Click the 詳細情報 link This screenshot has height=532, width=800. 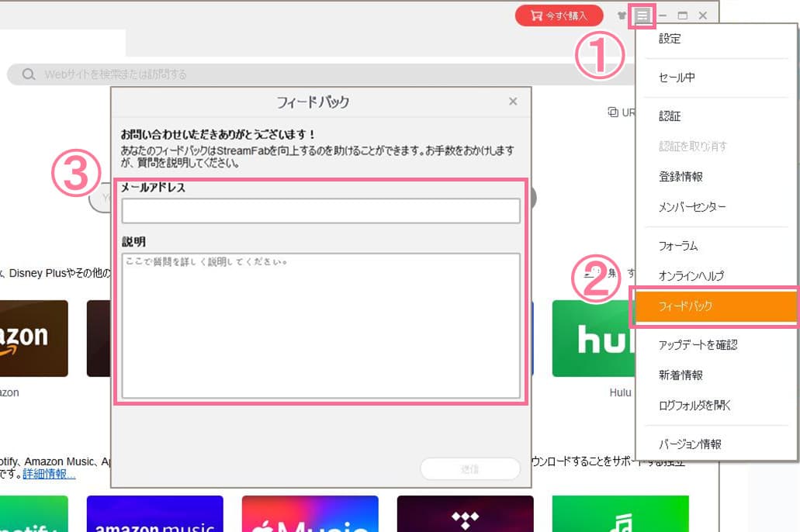pyautogui.click(x=49, y=474)
